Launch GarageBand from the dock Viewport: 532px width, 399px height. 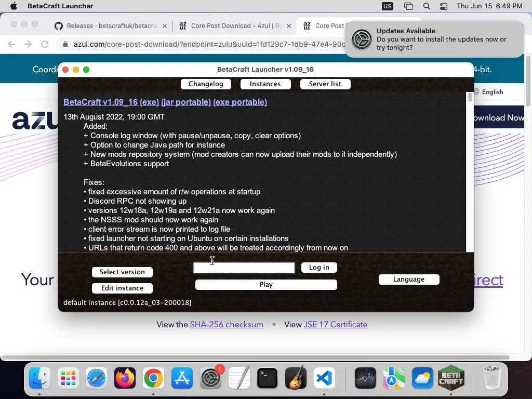pyautogui.click(x=296, y=378)
